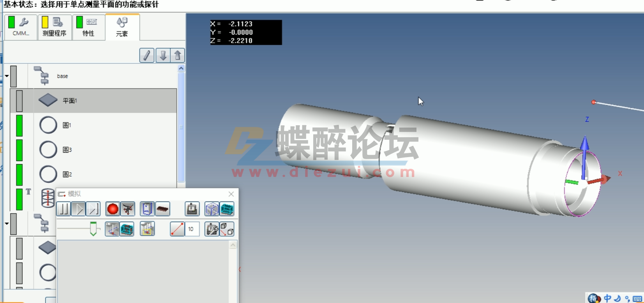Open the CMM tab
644x303 pixels.
(21, 27)
